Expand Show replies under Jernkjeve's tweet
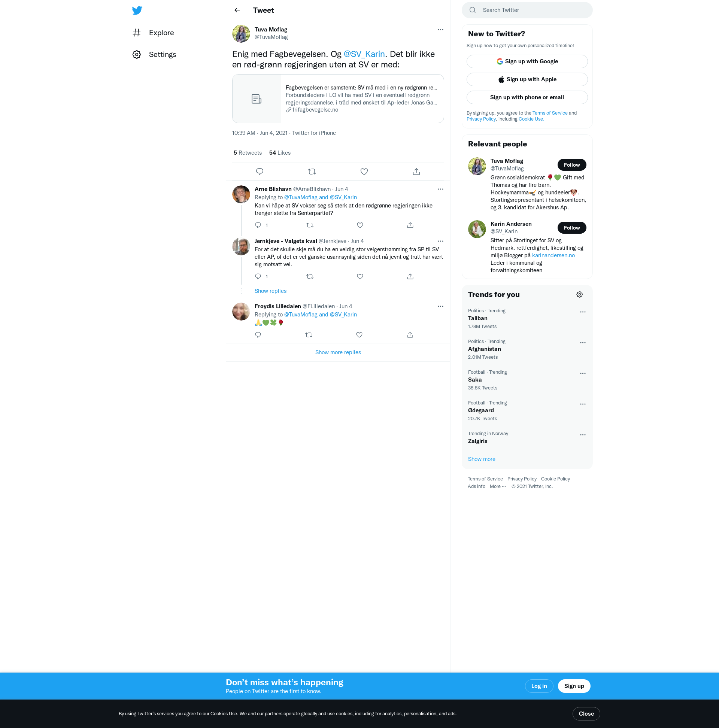Screen dimensions: 719x728 (x=270, y=291)
